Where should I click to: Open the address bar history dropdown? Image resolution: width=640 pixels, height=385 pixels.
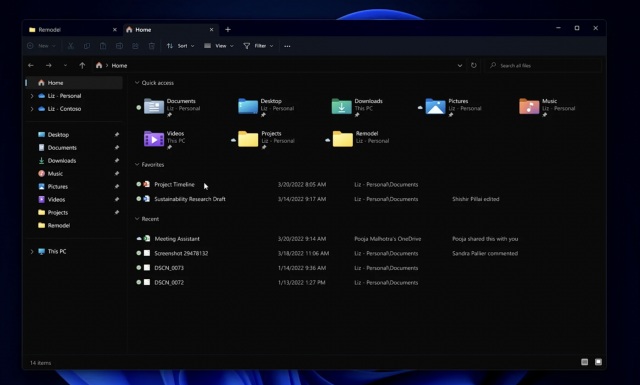point(460,65)
